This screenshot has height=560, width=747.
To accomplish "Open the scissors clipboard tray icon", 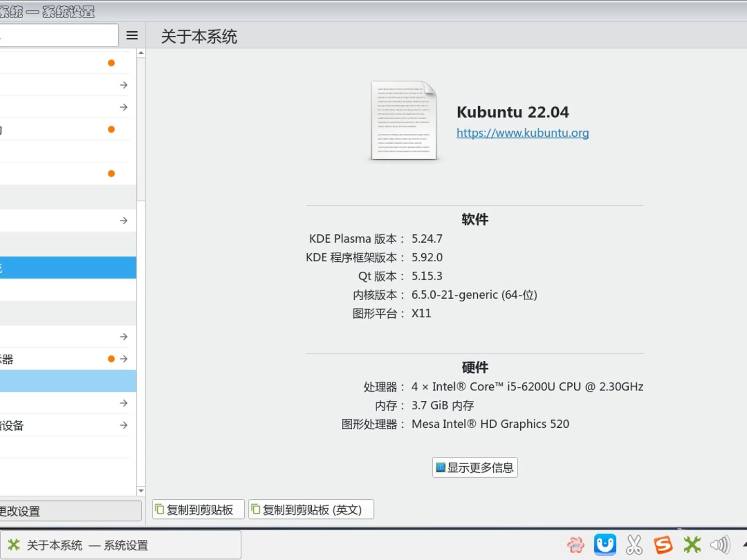I will click(x=634, y=545).
